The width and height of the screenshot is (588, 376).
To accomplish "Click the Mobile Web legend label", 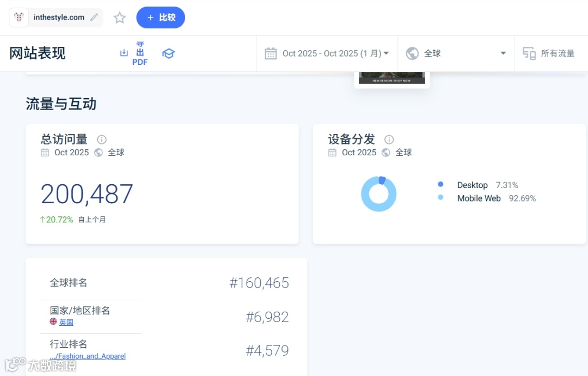I will (479, 198).
